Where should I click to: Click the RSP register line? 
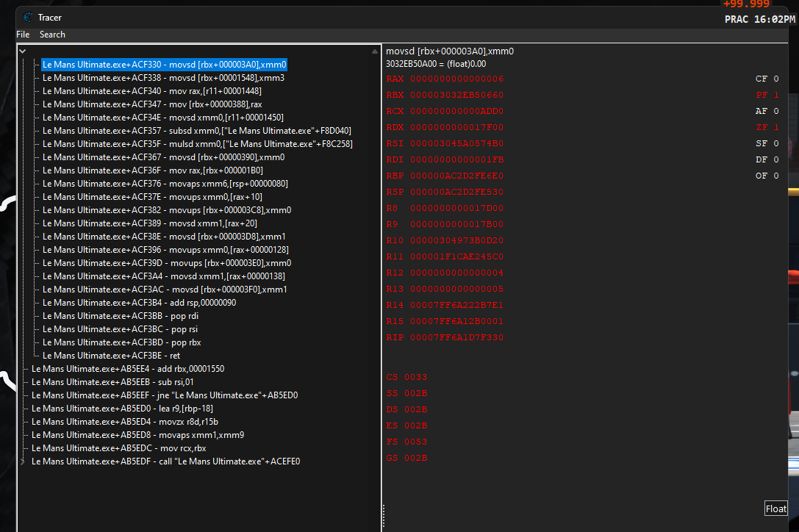[x=445, y=193]
